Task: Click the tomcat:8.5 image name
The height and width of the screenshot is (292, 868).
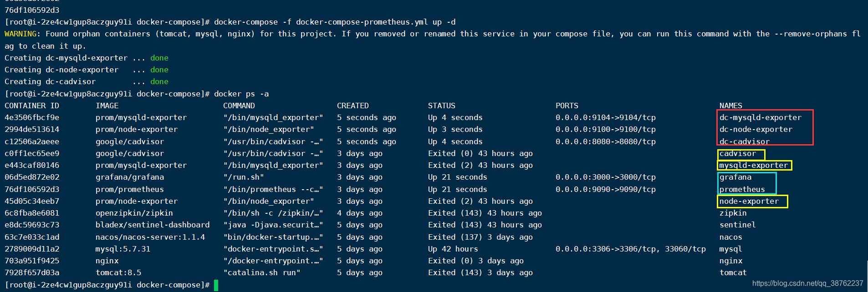Action: [118, 272]
